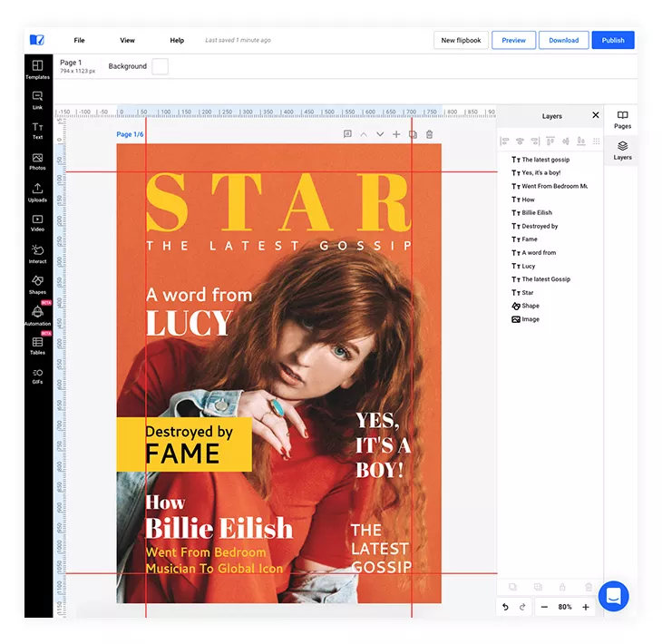Image resolution: width=662 pixels, height=644 pixels.
Task: Open the Templates sidebar panel
Action: click(x=37, y=70)
